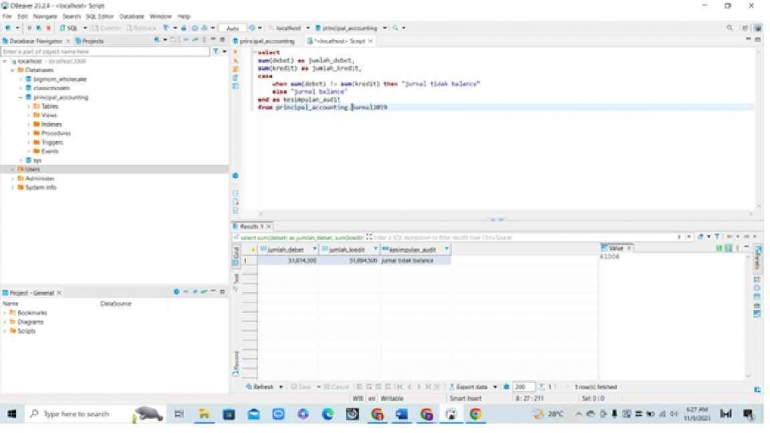Close the localhost Script editor tab

pyautogui.click(x=371, y=41)
